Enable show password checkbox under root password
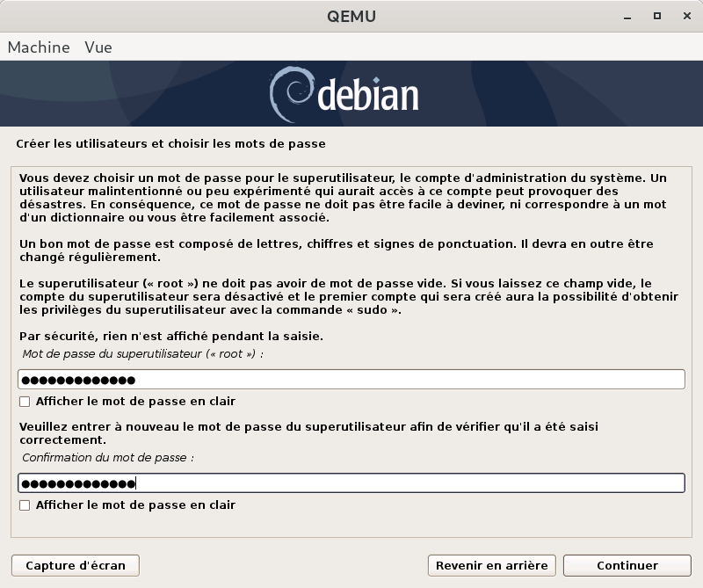This screenshot has width=703, height=588. click(x=25, y=402)
